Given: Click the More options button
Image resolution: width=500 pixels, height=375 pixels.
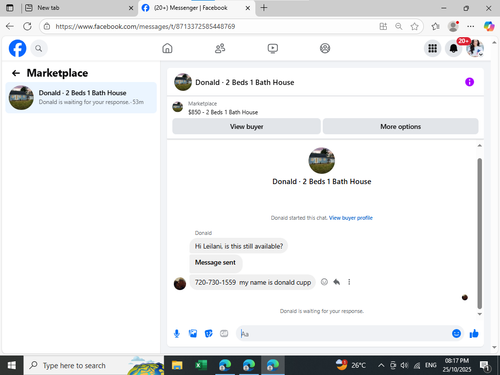Looking at the screenshot, I should click(x=401, y=126).
